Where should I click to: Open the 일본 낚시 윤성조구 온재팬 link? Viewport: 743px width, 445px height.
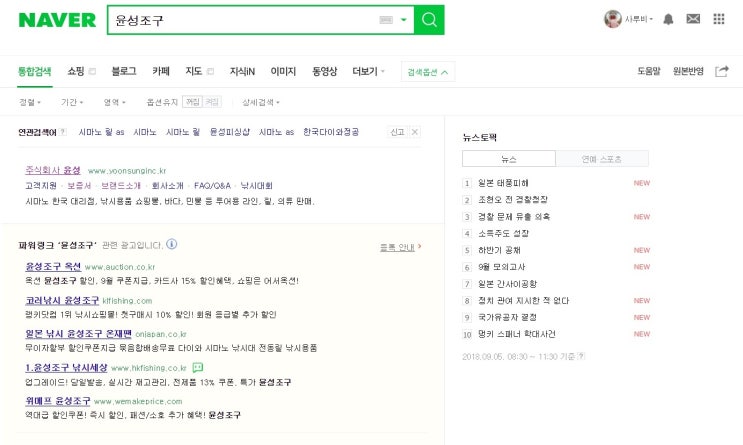pos(78,334)
